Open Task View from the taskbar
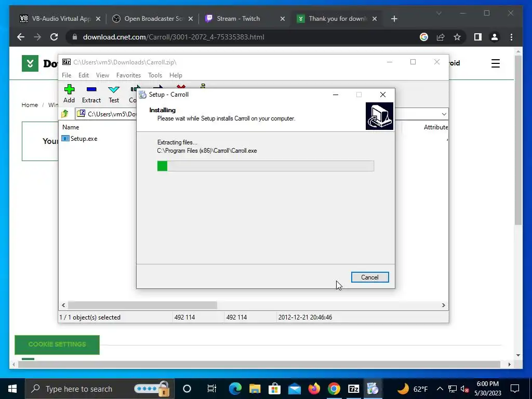 (212, 389)
